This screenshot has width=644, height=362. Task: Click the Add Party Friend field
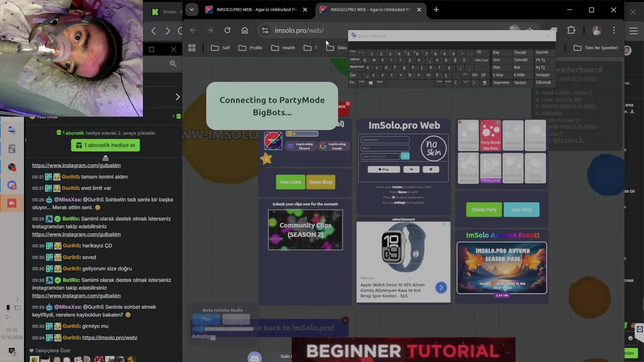380,156
